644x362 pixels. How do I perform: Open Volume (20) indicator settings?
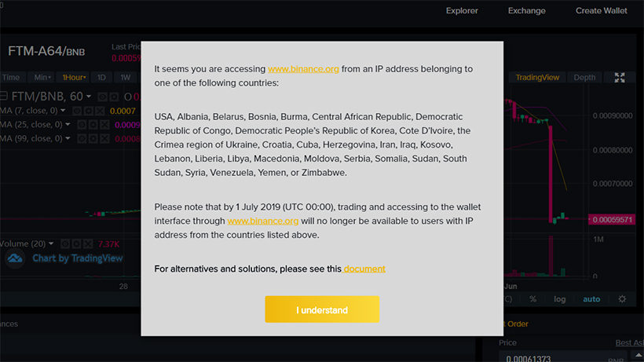coord(76,244)
